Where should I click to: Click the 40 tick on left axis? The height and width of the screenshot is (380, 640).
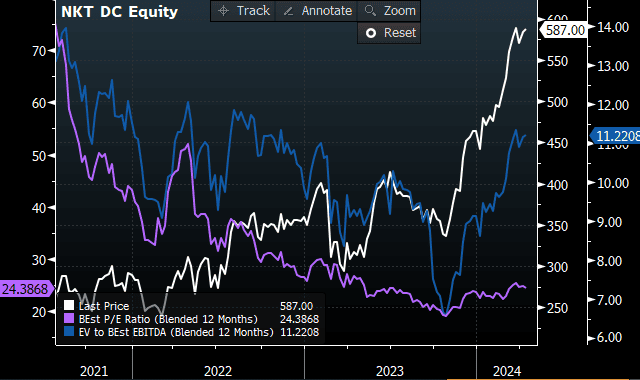coord(39,208)
